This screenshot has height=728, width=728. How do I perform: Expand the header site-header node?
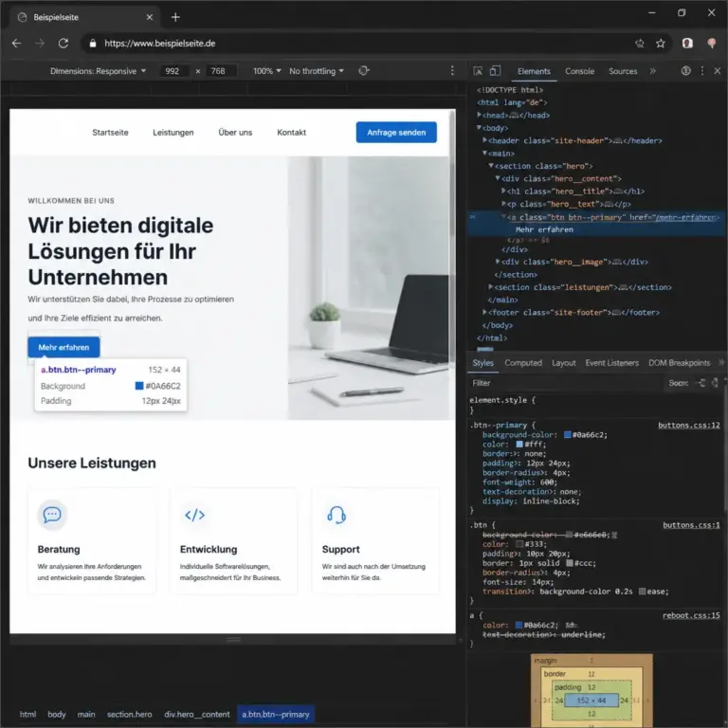(484, 140)
